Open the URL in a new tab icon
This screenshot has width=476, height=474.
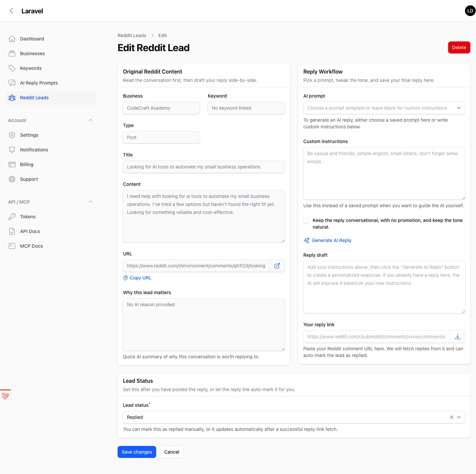click(277, 265)
